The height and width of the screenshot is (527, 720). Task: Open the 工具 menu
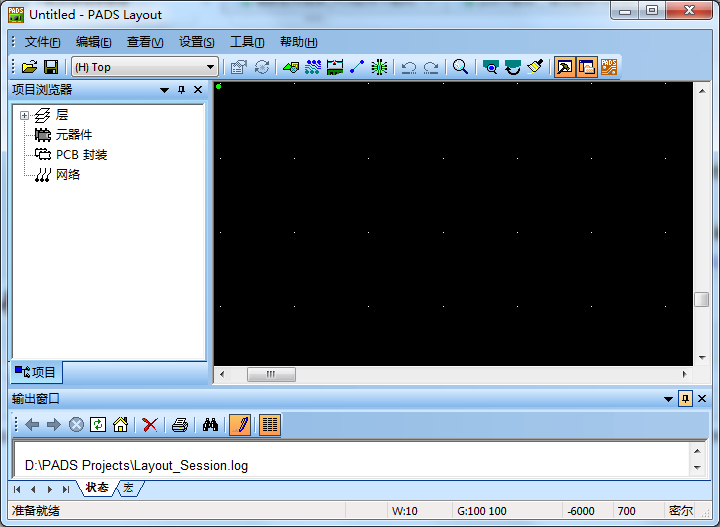(246, 42)
